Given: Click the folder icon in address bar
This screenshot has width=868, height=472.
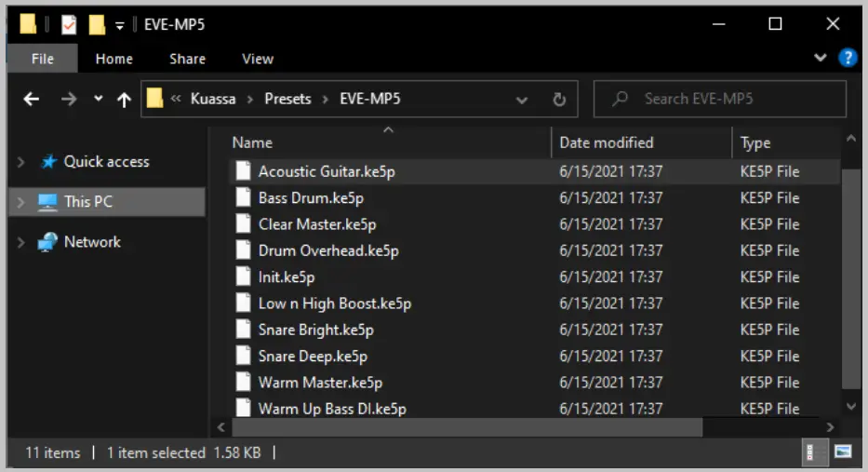Looking at the screenshot, I should coord(155,99).
